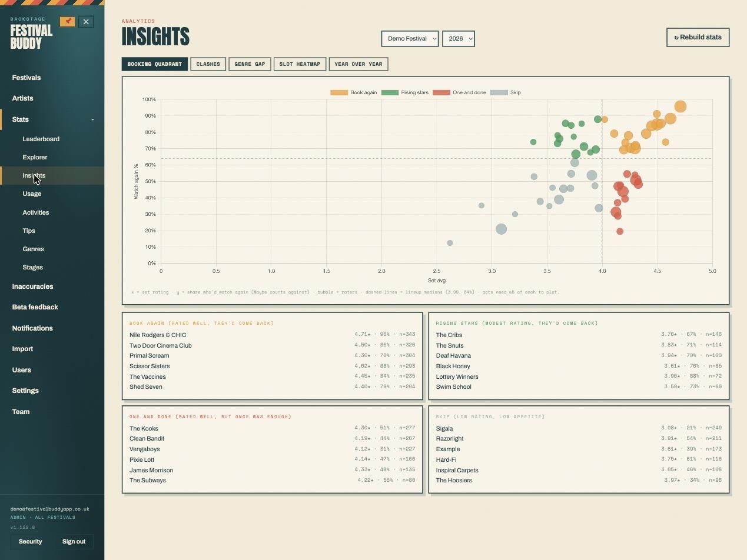Click Swim School row
The height and width of the screenshot is (560, 747).
(x=579, y=386)
